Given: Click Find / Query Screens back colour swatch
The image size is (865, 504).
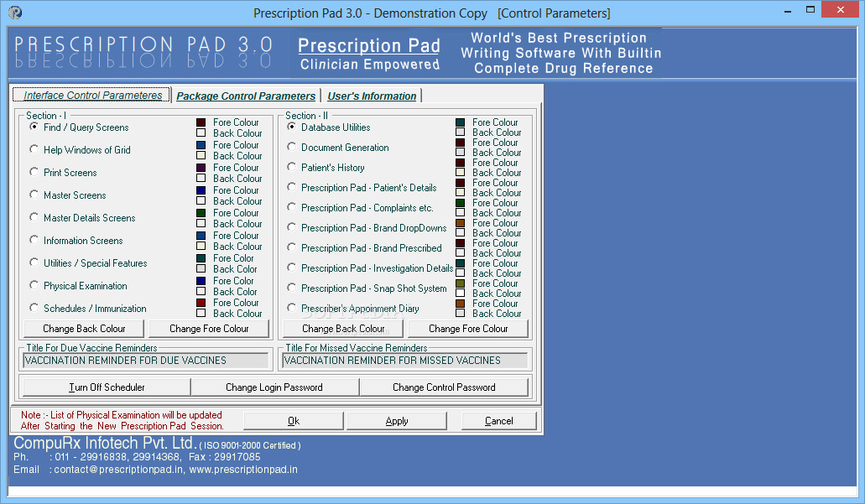Looking at the screenshot, I should coord(201,132).
